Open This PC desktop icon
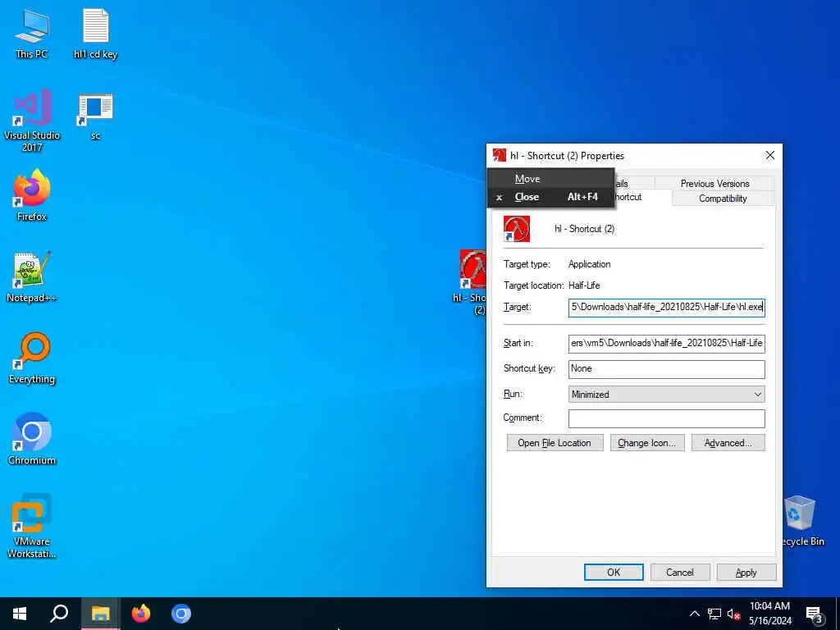This screenshot has width=840, height=630. point(32,33)
